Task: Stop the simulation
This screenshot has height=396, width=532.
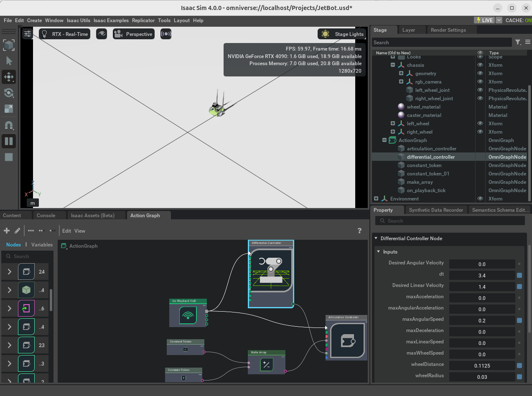Action: [9, 157]
